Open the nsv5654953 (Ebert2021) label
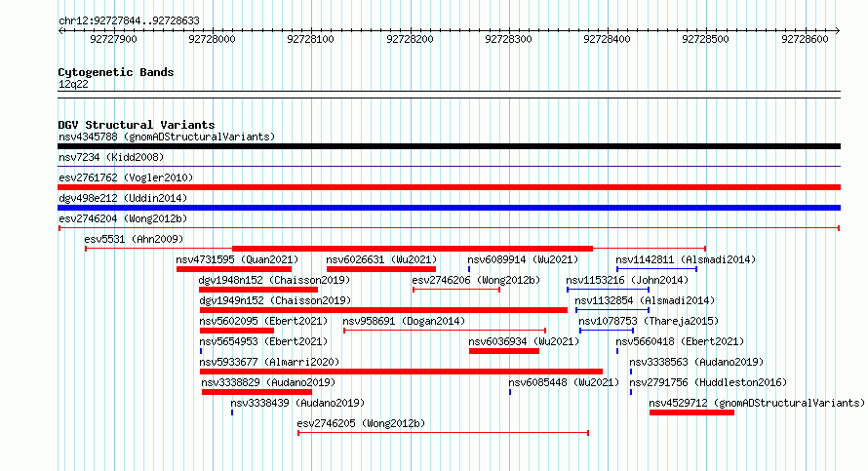The image size is (868, 471). [263, 341]
